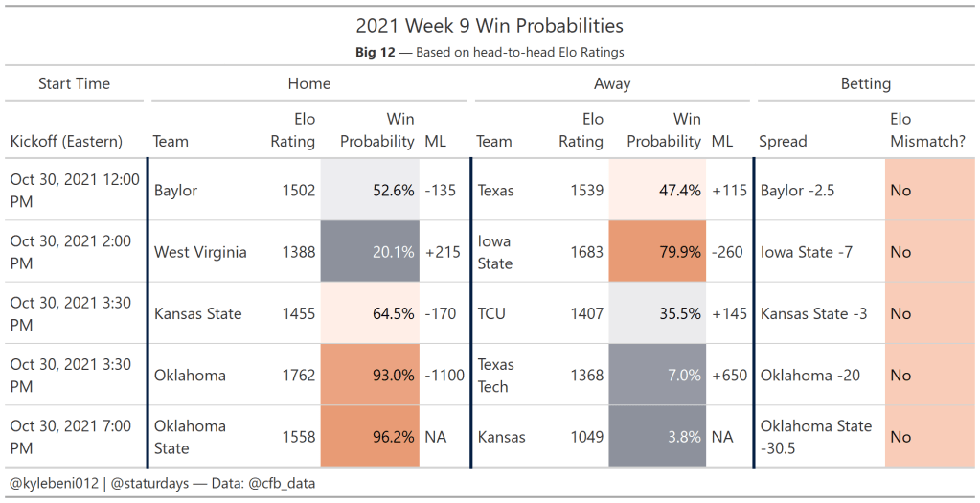This screenshot has width=980, height=503.
Task: Click Oklahoma State's 96.2% win probability cell
Action: [370, 437]
